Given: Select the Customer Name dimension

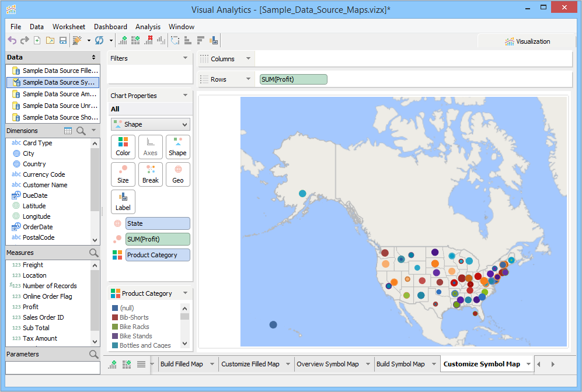Looking at the screenshot, I should click(x=45, y=185).
